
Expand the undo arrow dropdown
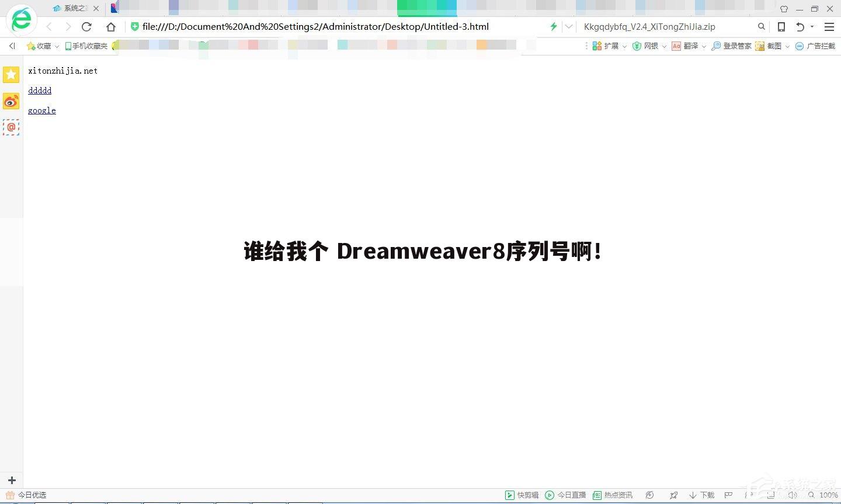(812, 27)
